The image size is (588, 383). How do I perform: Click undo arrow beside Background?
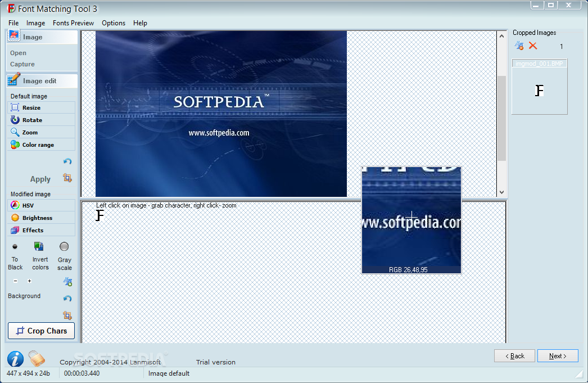tap(67, 298)
